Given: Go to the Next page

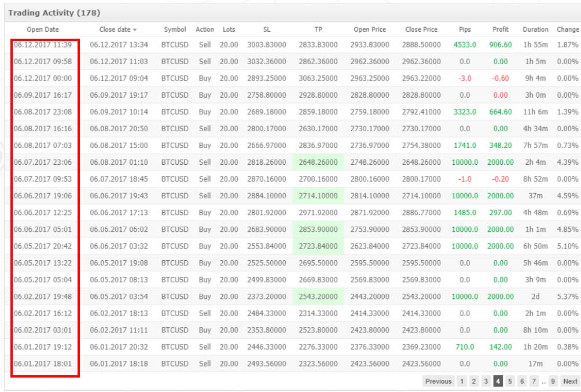Looking at the screenshot, I should pyautogui.click(x=570, y=381).
